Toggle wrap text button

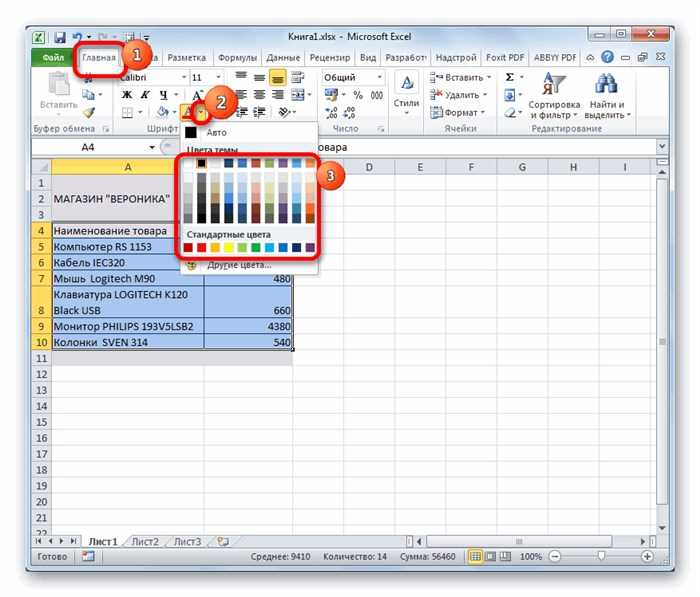tap(297, 78)
